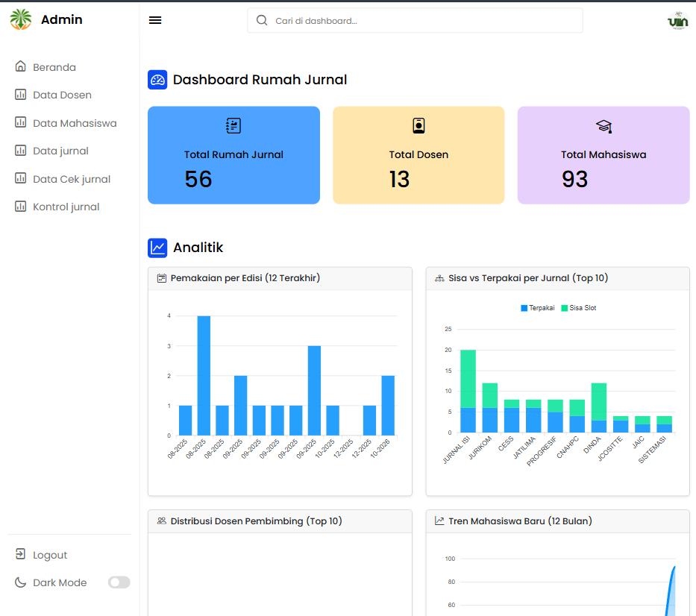Toggle the hamburger sidebar menu icon
Image resolution: width=696 pixels, height=616 pixels.
(x=155, y=20)
